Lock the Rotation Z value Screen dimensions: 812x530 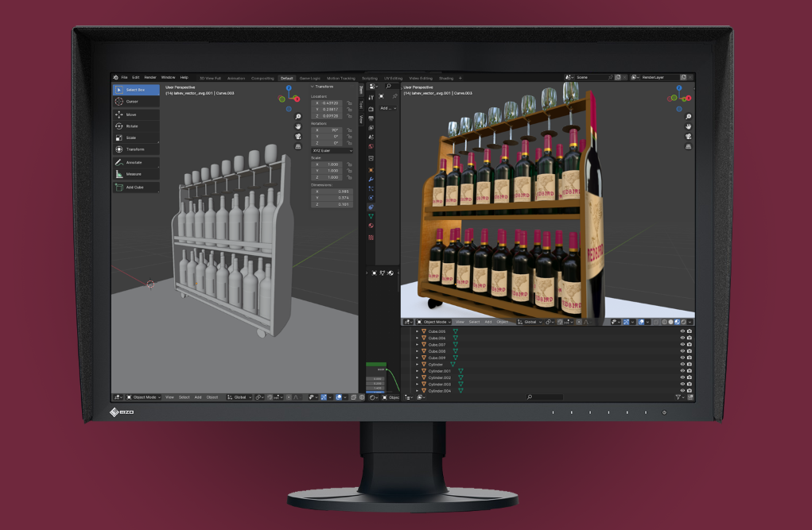pyautogui.click(x=350, y=143)
